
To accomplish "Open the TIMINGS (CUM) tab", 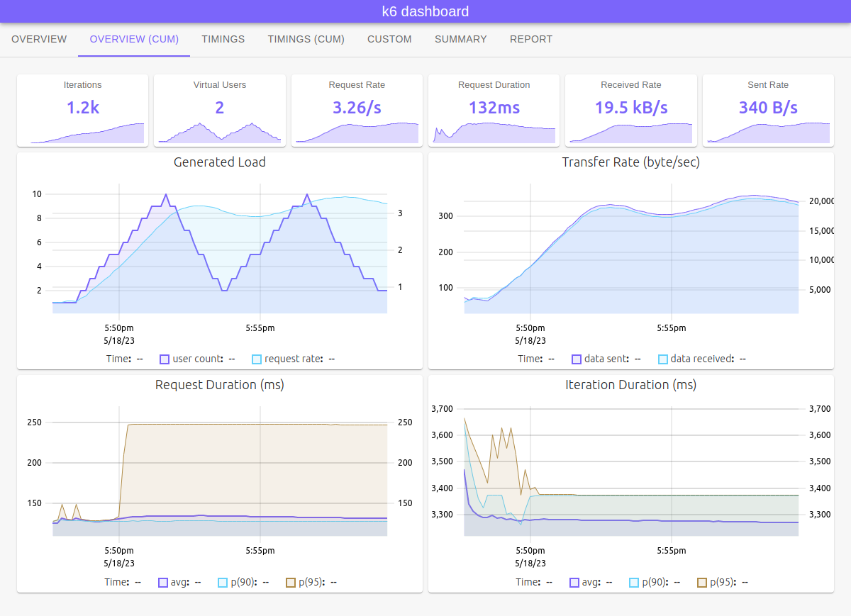I will click(x=306, y=39).
